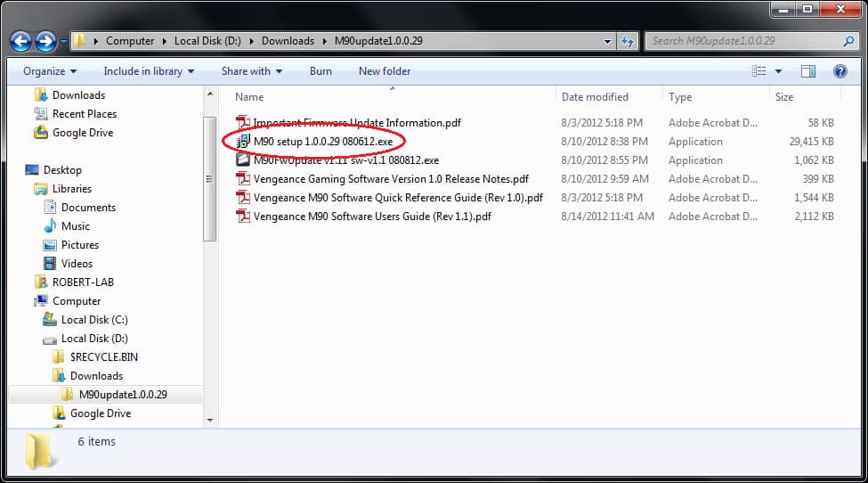Select $RECYCLE.BIN folder in tree
The width and height of the screenshot is (868, 483).
103,357
